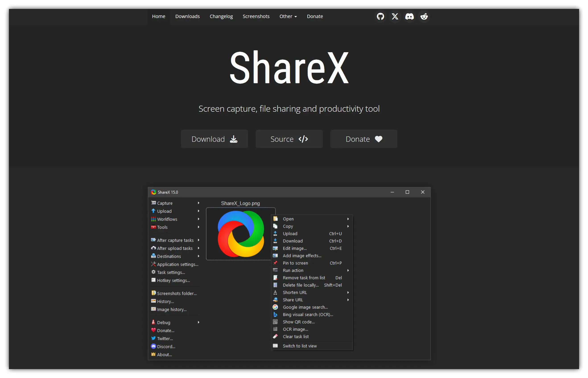Click the ShareX logo in title bar

(153, 192)
